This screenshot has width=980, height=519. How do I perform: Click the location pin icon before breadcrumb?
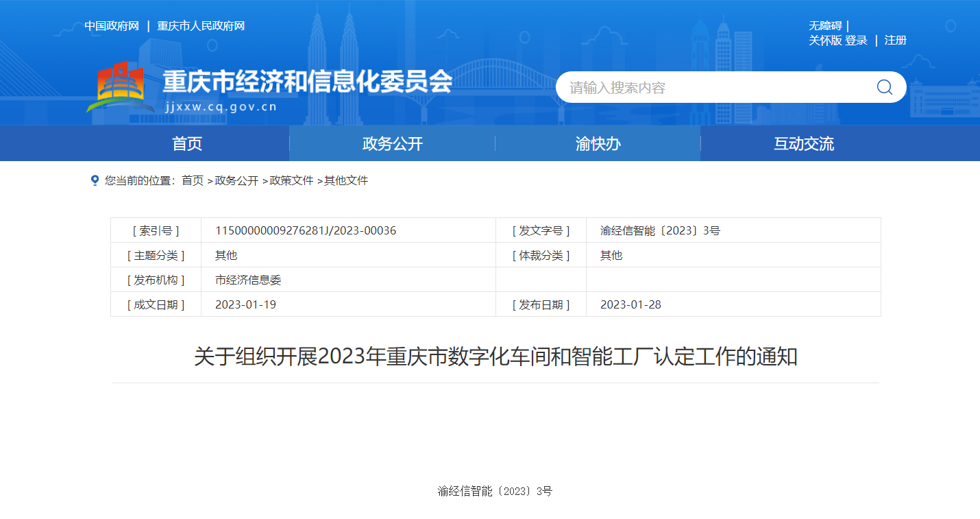coord(95,180)
